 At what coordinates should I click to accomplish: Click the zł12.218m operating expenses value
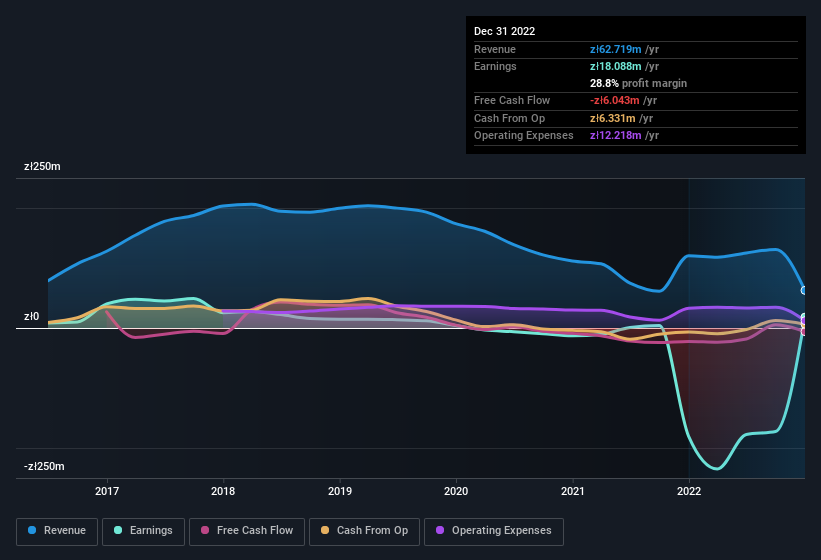pyautogui.click(x=615, y=135)
